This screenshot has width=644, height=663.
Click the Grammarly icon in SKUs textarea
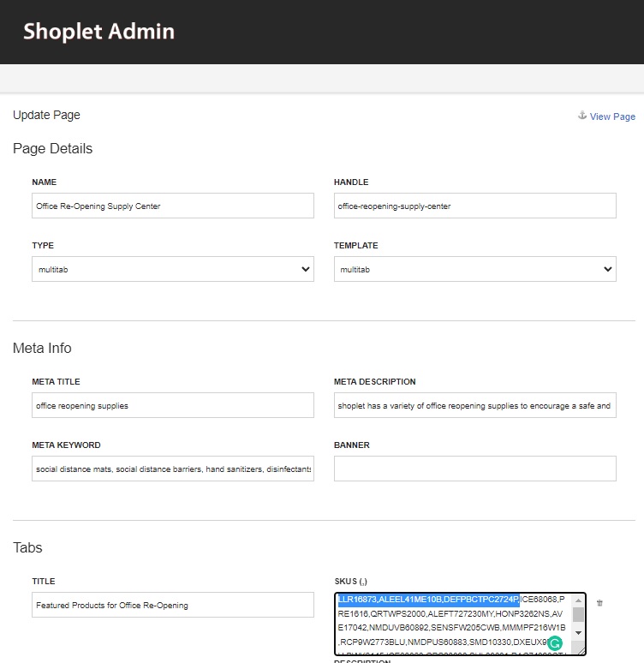(x=554, y=643)
